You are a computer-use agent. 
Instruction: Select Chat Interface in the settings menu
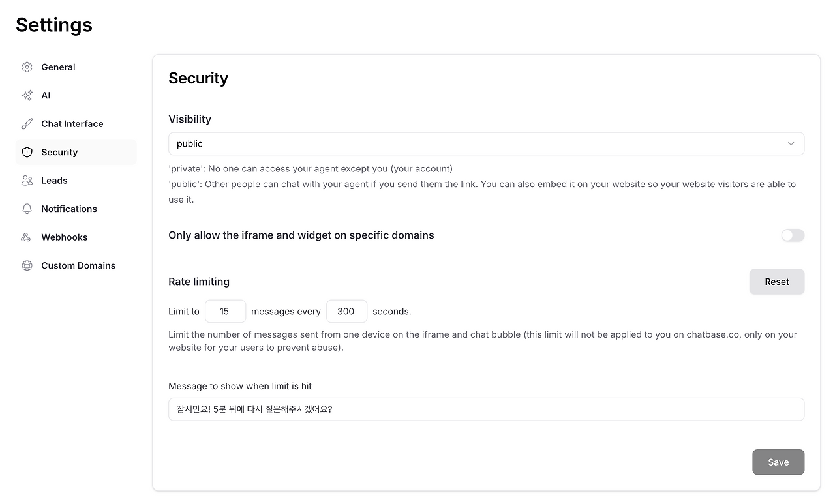tap(72, 124)
